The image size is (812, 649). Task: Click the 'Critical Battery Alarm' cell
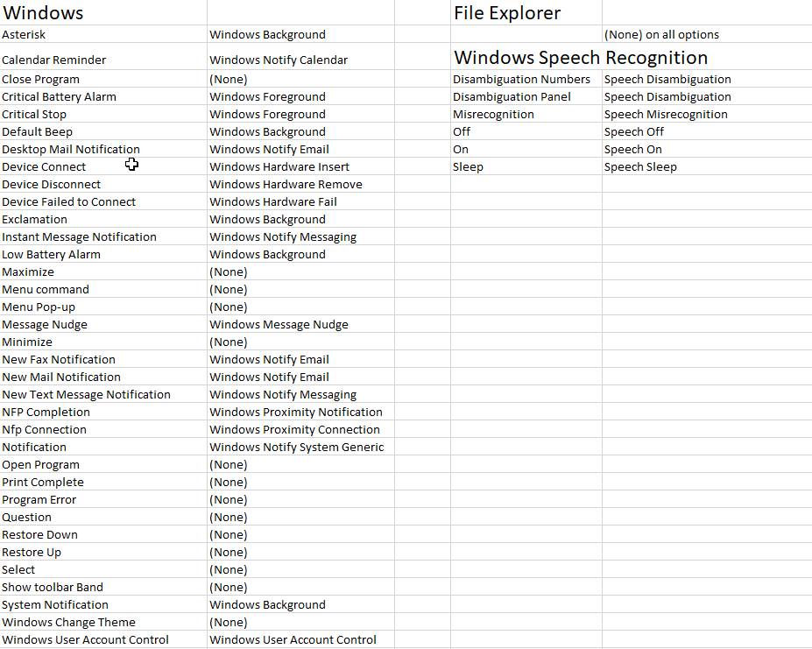pos(103,96)
